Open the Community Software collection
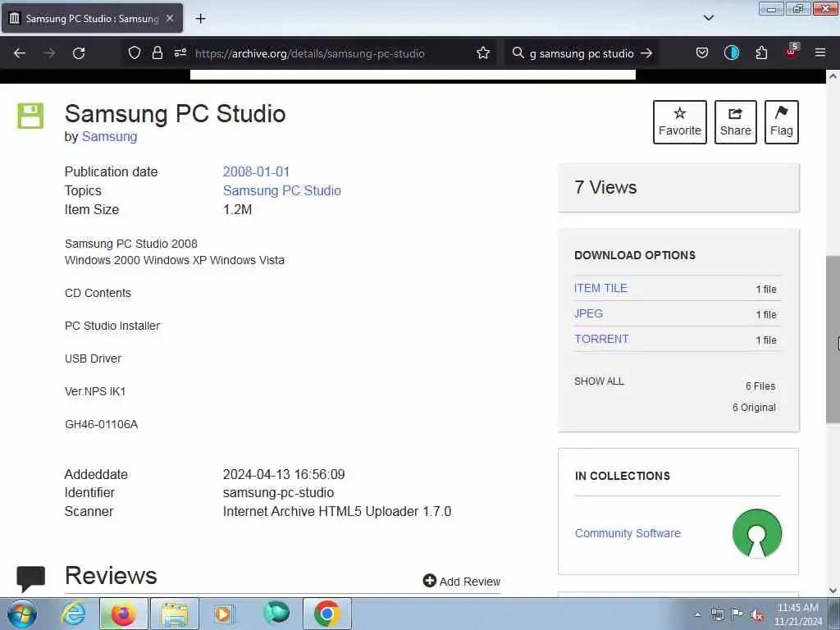 pyautogui.click(x=628, y=533)
